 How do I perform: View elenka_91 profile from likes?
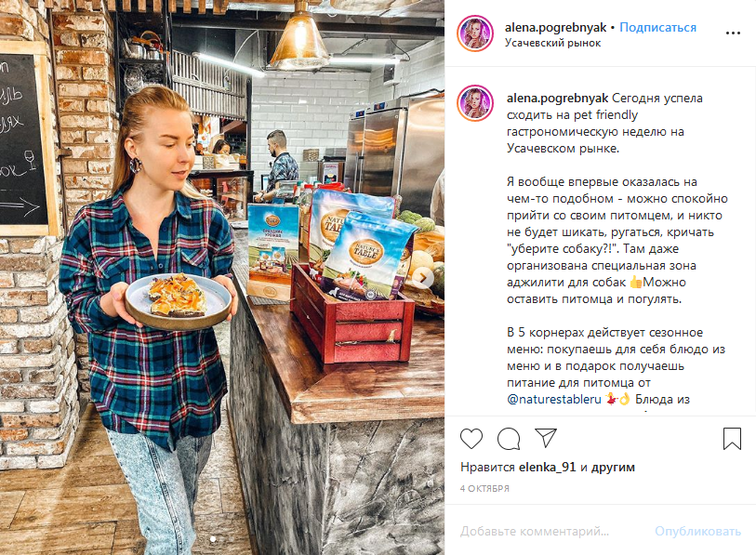pyautogui.click(x=547, y=467)
